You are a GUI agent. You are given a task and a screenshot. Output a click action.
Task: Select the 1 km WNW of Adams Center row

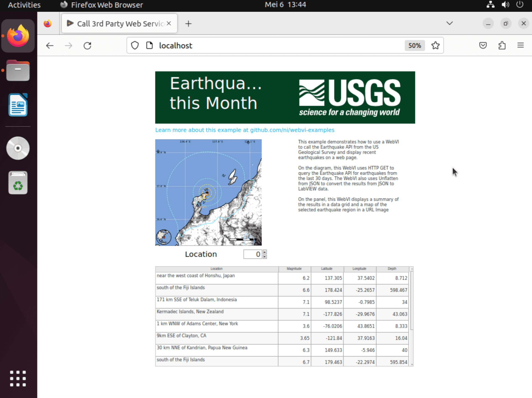pos(282,326)
